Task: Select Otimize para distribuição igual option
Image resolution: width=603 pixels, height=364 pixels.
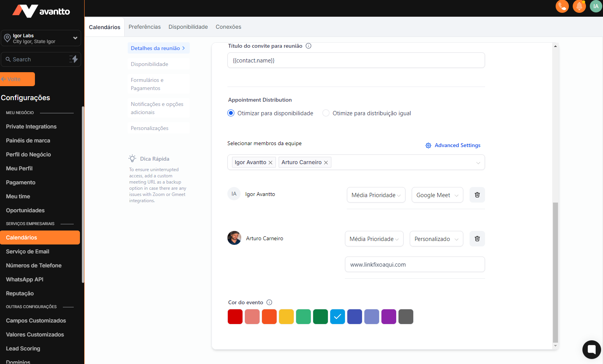Action: pos(326,113)
